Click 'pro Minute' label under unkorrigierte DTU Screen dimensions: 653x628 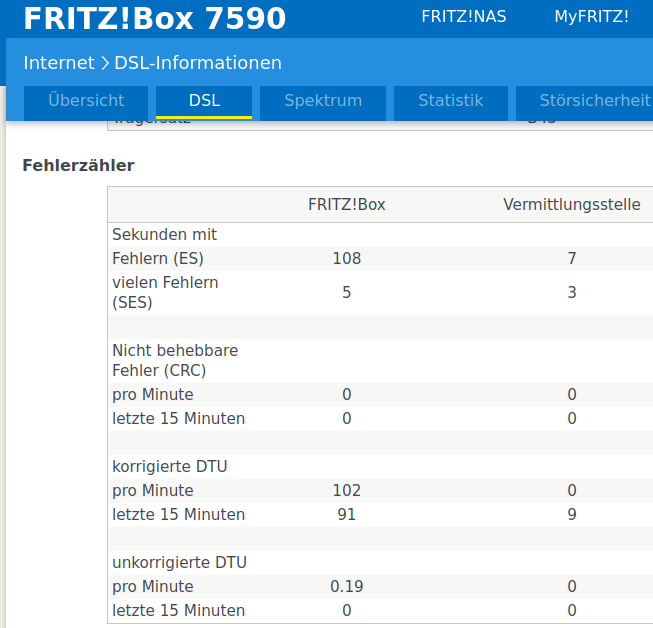pyautogui.click(x=153, y=586)
